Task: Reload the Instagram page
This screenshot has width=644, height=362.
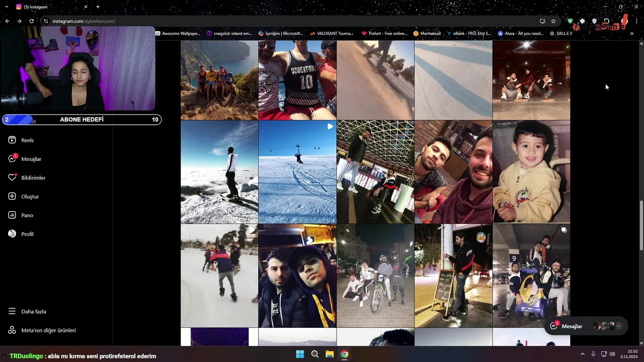Action: pos(31,21)
